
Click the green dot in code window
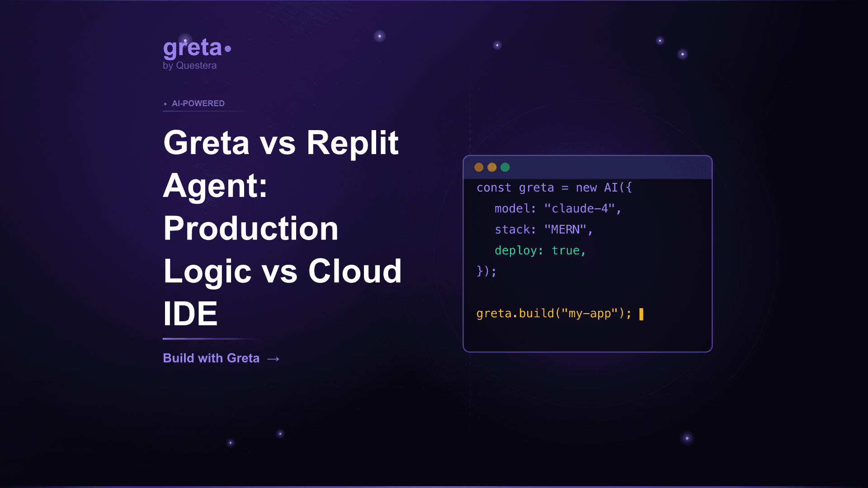point(505,167)
